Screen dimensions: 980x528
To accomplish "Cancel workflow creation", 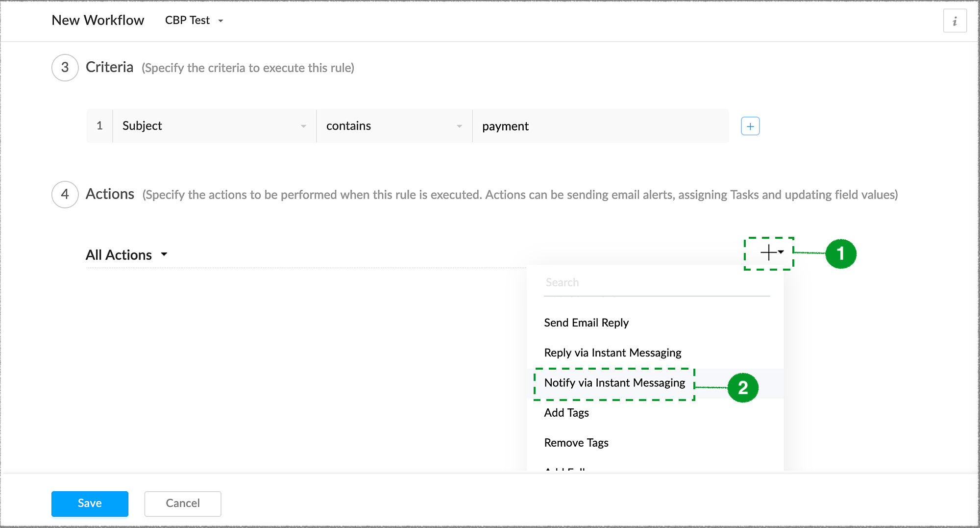I will click(182, 503).
